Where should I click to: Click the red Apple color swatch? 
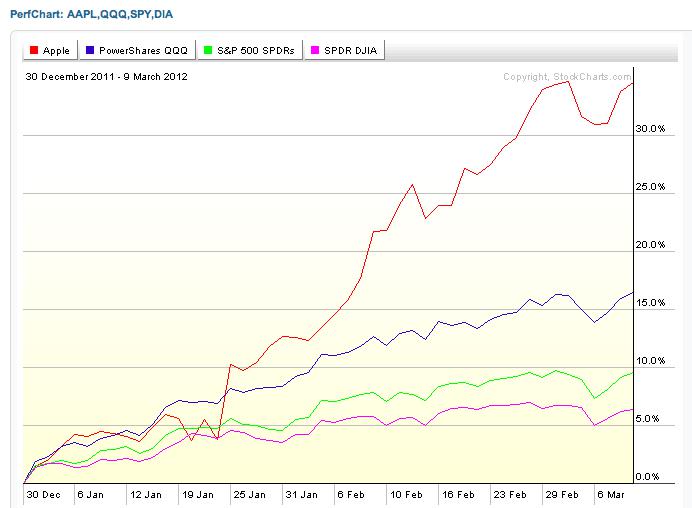tap(34, 50)
